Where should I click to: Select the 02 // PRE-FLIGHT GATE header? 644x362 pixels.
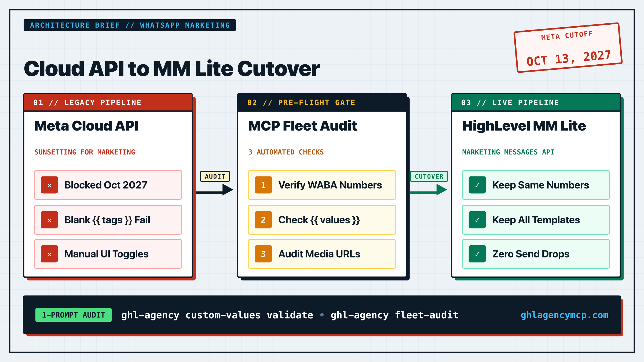(322, 102)
